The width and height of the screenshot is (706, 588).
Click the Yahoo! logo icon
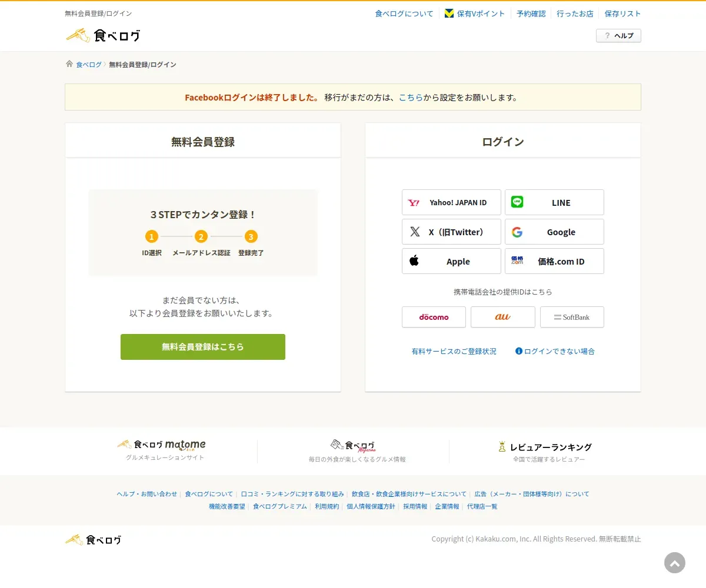click(414, 202)
